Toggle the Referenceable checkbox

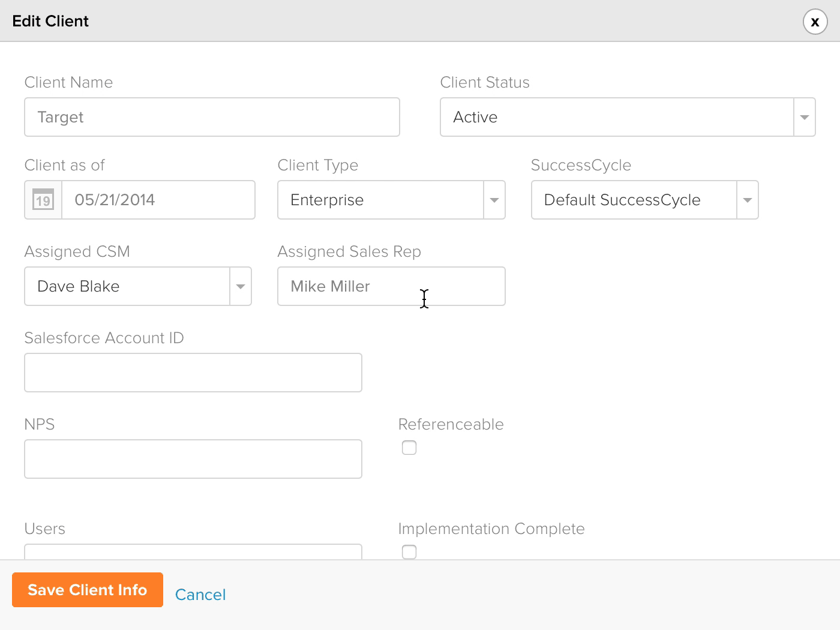(409, 448)
